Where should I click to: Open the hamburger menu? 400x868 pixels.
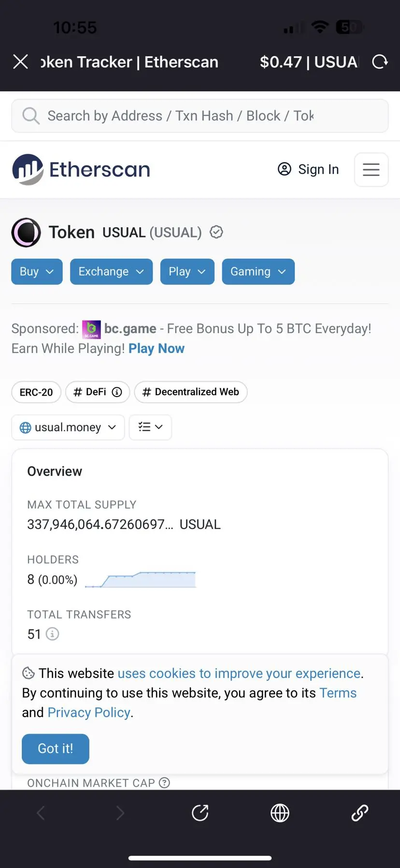point(371,170)
